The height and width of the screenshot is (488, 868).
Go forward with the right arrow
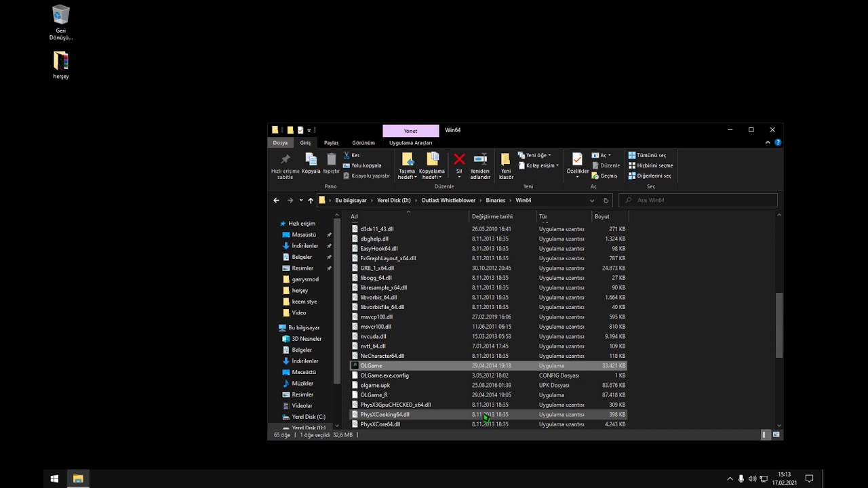pyautogui.click(x=290, y=201)
